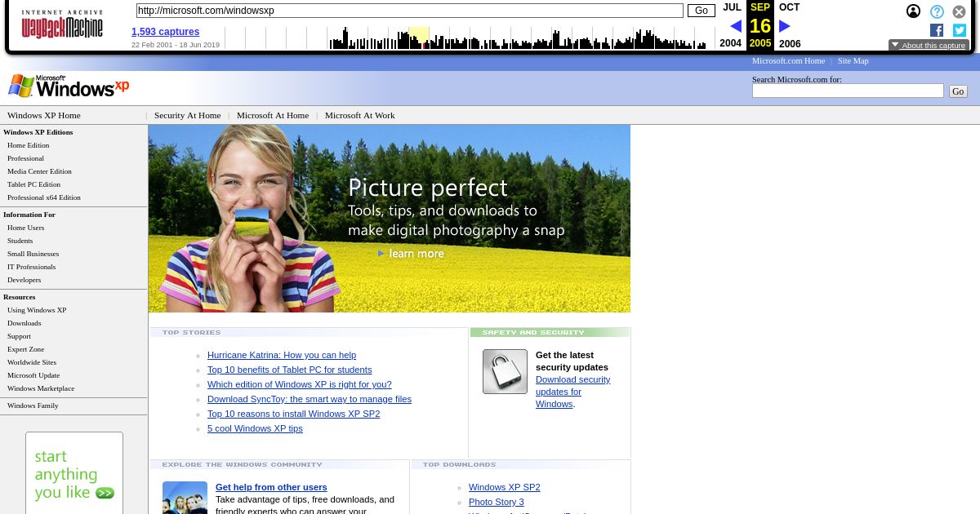Open Security At Home tab
This screenshot has width=980, height=514.
187,115
